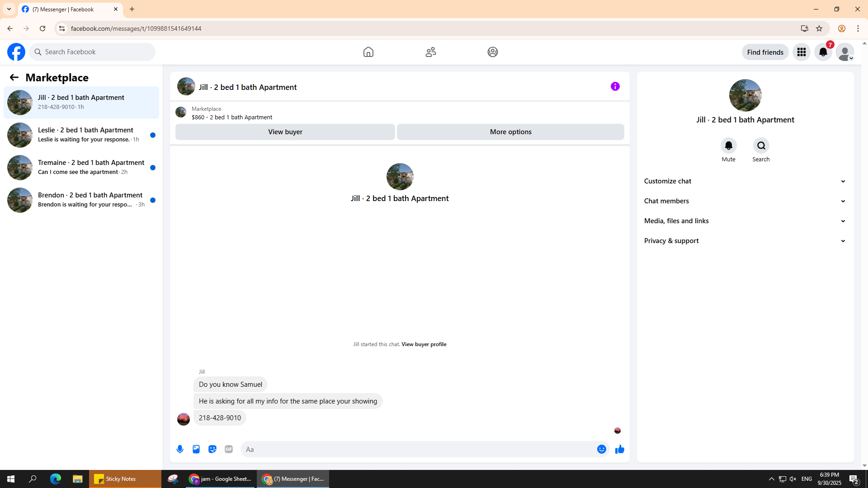Screen dimensions: 868x488
Task: Open the emoji picker in message box
Action: (601, 449)
